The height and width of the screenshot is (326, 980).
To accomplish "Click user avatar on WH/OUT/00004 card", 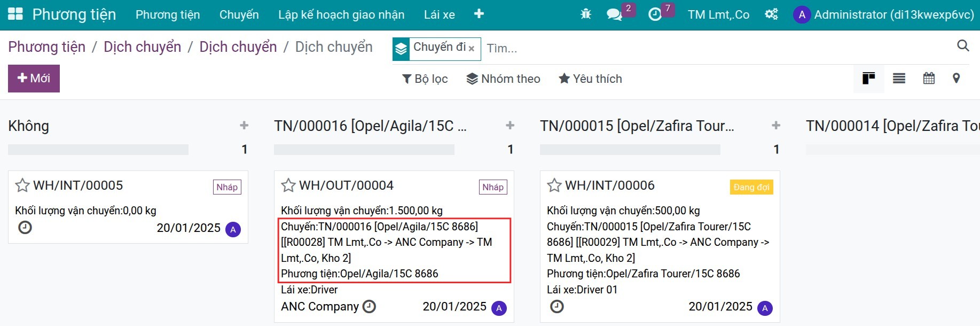I will pos(499,308).
